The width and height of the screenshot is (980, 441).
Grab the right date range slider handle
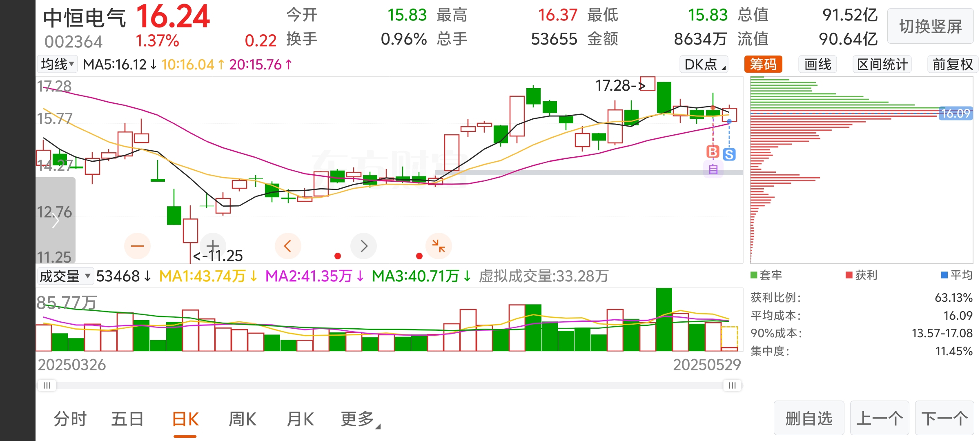pos(732,385)
